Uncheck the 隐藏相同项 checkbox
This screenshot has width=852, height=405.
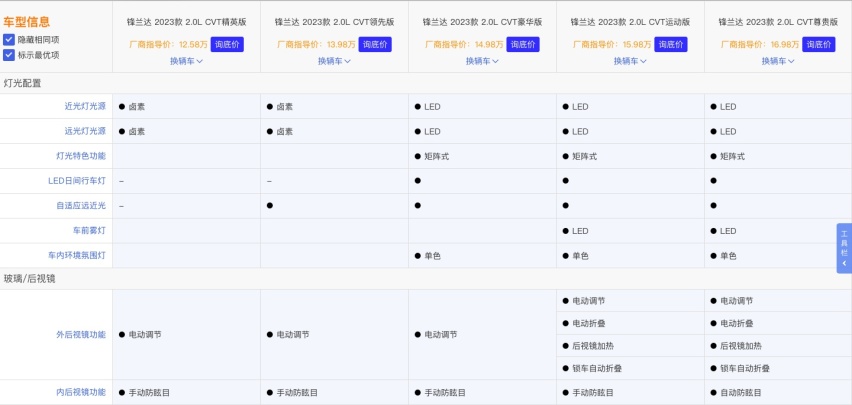pyautogui.click(x=9, y=39)
